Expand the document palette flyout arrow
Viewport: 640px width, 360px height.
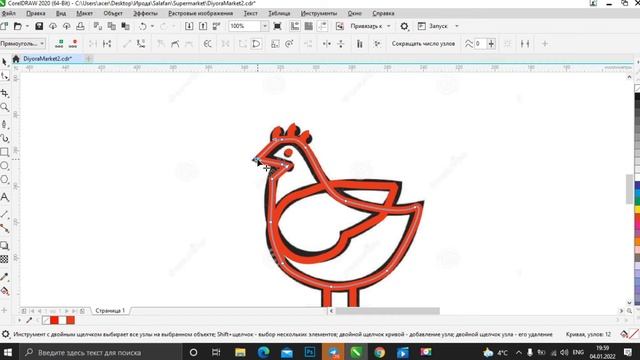19,320
